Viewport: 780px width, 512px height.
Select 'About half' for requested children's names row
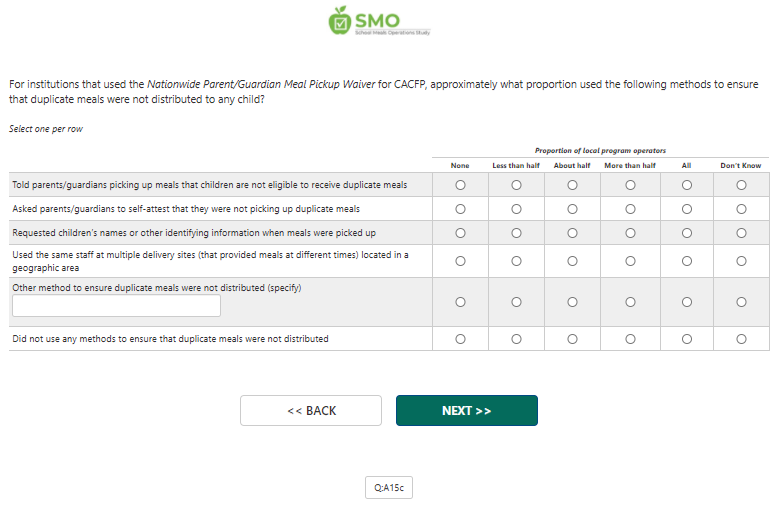pyautogui.click(x=572, y=233)
